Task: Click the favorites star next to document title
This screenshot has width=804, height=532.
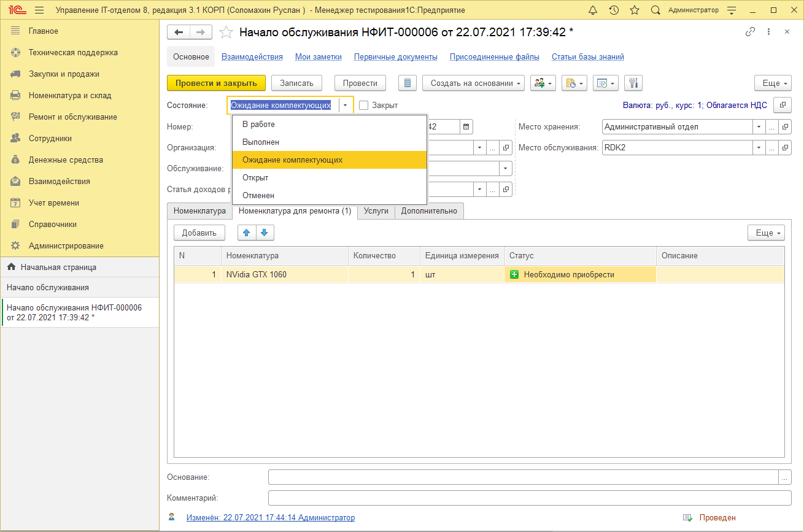Action: pyautogui.click(x=226, y=33)
